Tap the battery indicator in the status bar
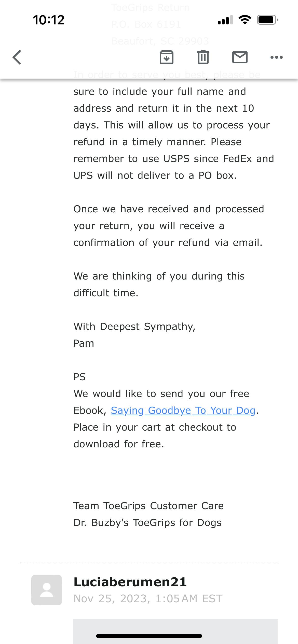Screen dimensions: 298x644 coord(267,20)
